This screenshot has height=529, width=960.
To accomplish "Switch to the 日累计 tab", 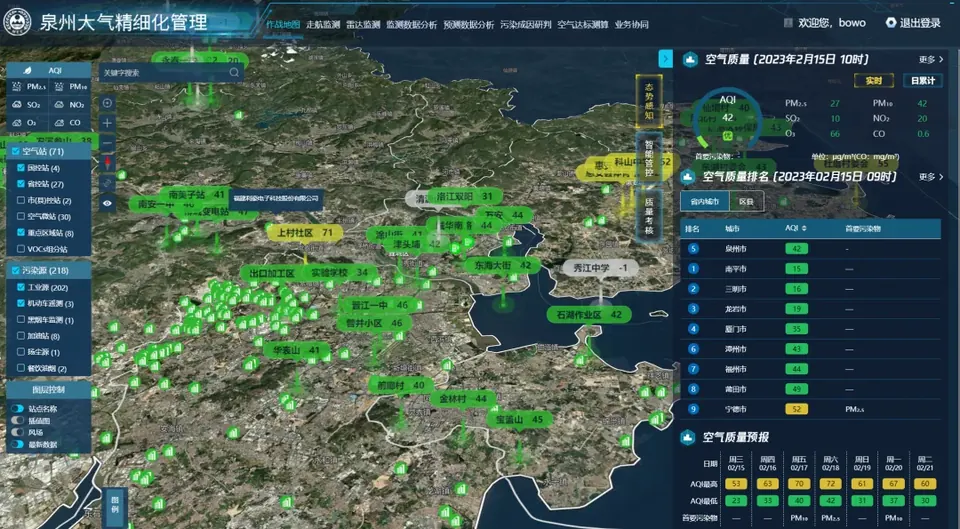I will tap(923, 81).
